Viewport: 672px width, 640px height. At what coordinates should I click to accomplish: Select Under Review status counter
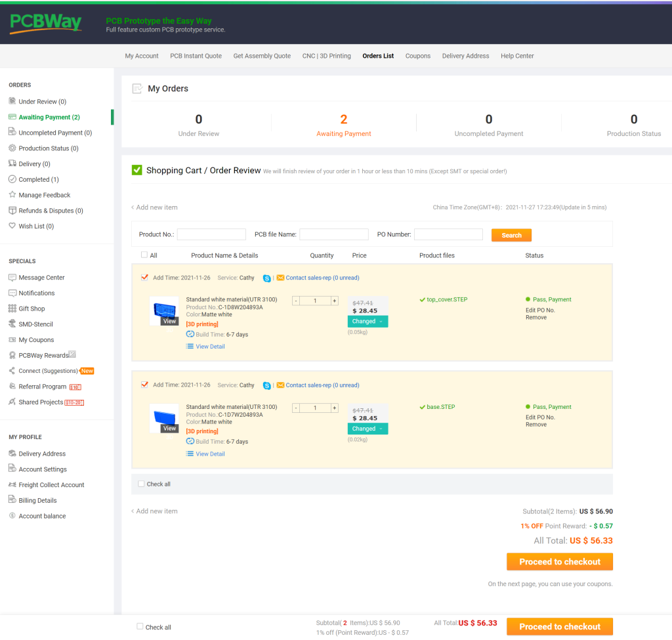click(x=199, y=125)
